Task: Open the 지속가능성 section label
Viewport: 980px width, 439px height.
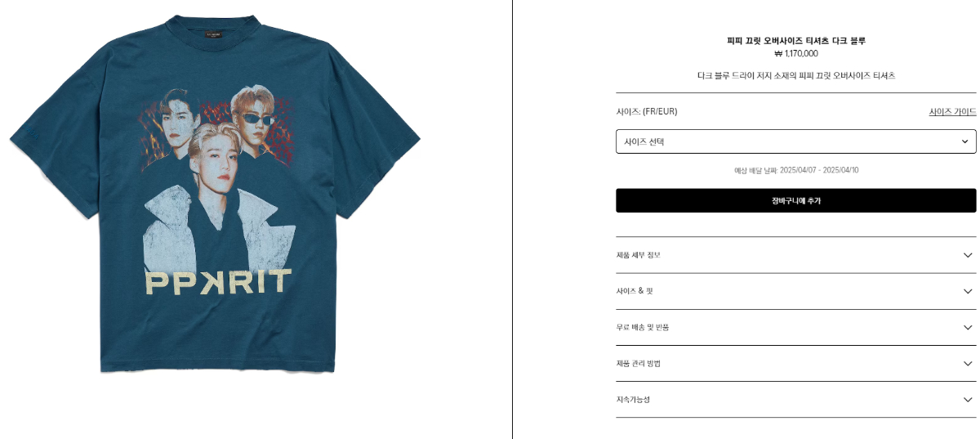Action: pyautogui.click(x=633, y=399)
